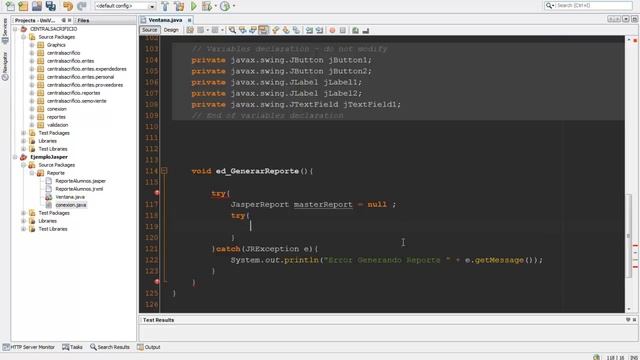Open the Navigator side tab
This screenshot has width=640, height=360.
[x=5, y=65]
